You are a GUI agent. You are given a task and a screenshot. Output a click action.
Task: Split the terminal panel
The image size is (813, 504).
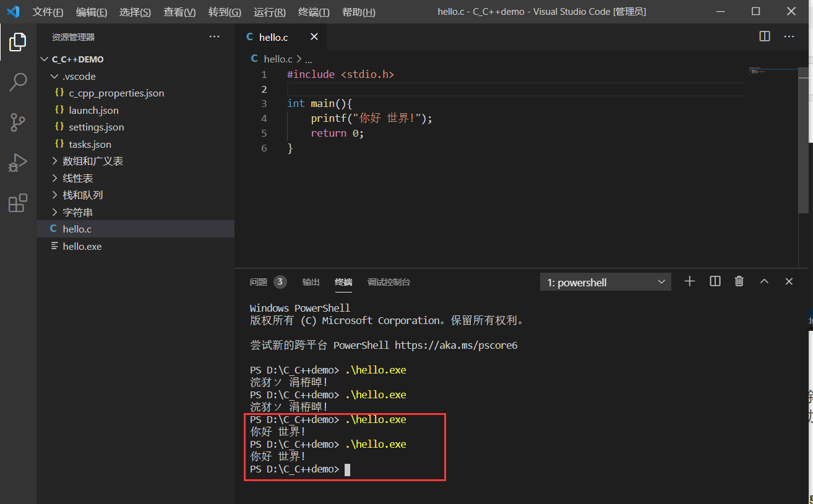pos(714,281)
